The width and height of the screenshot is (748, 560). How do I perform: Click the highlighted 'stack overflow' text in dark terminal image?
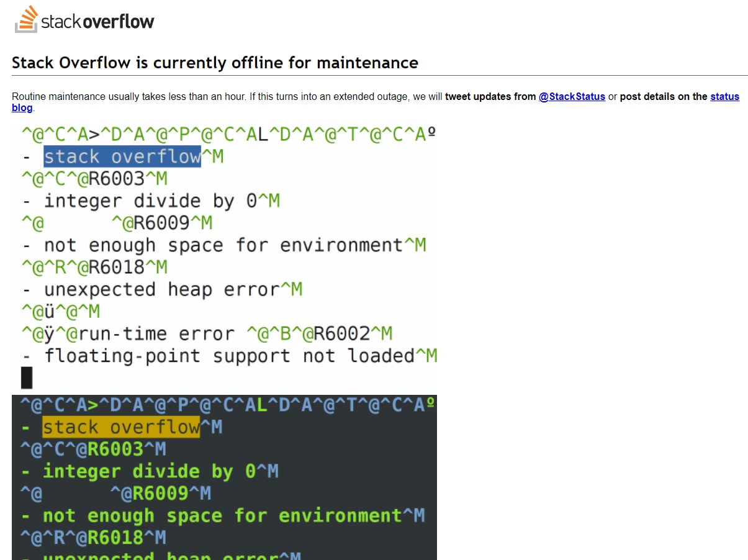pos(121,427)
